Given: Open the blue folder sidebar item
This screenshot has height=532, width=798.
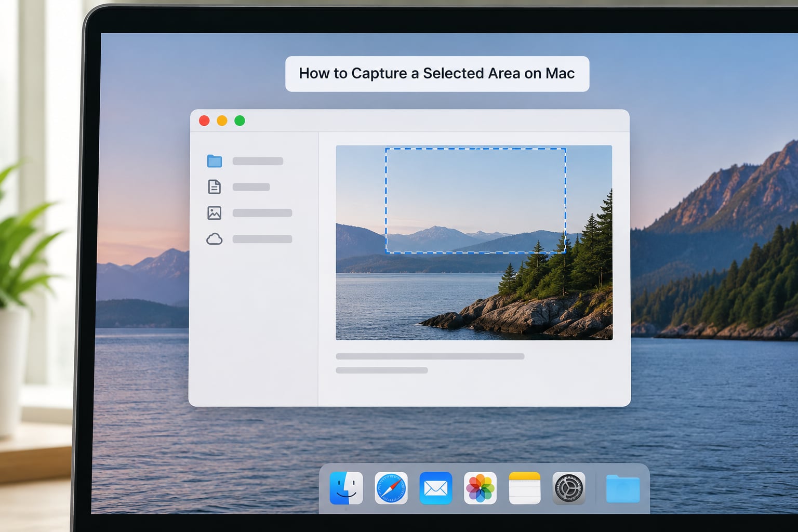Looking at the screenshot, I should point(215,161).
